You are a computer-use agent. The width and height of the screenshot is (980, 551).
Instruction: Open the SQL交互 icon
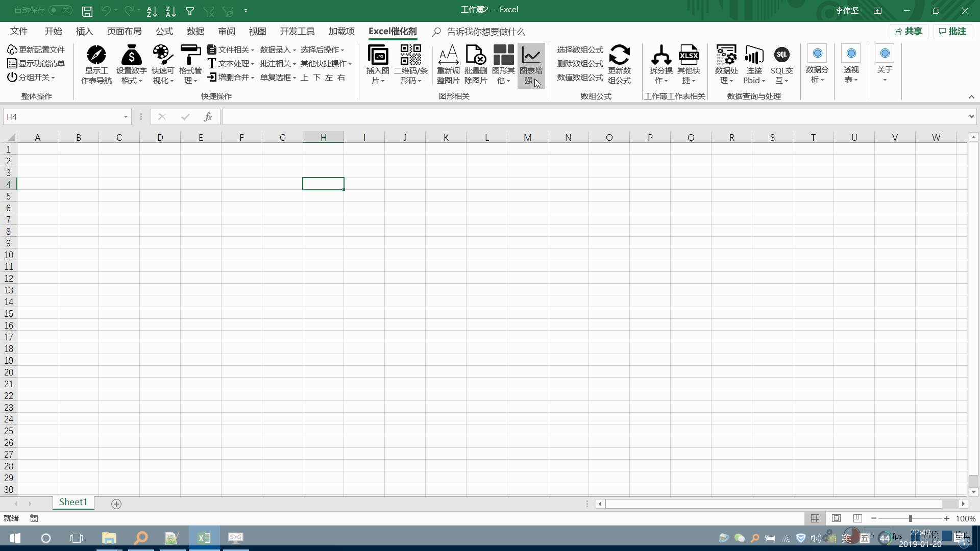pyautogui.click(x=781, y=55)
